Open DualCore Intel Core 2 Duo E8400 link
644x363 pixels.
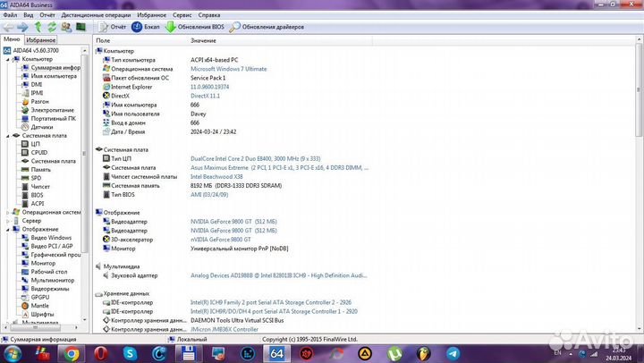pyautogui.click(x=255, y=159)
